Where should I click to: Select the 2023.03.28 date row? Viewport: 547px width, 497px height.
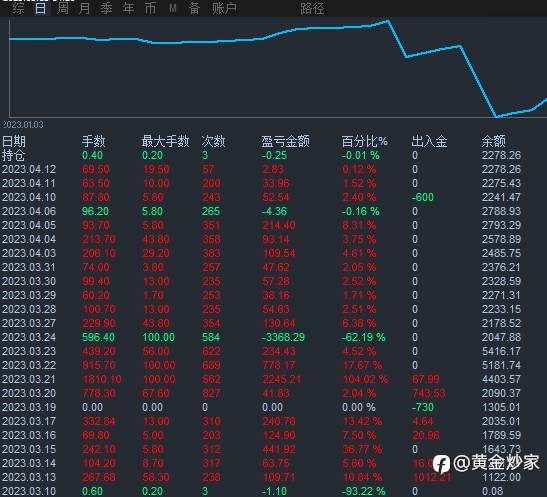tap(29, 309)
